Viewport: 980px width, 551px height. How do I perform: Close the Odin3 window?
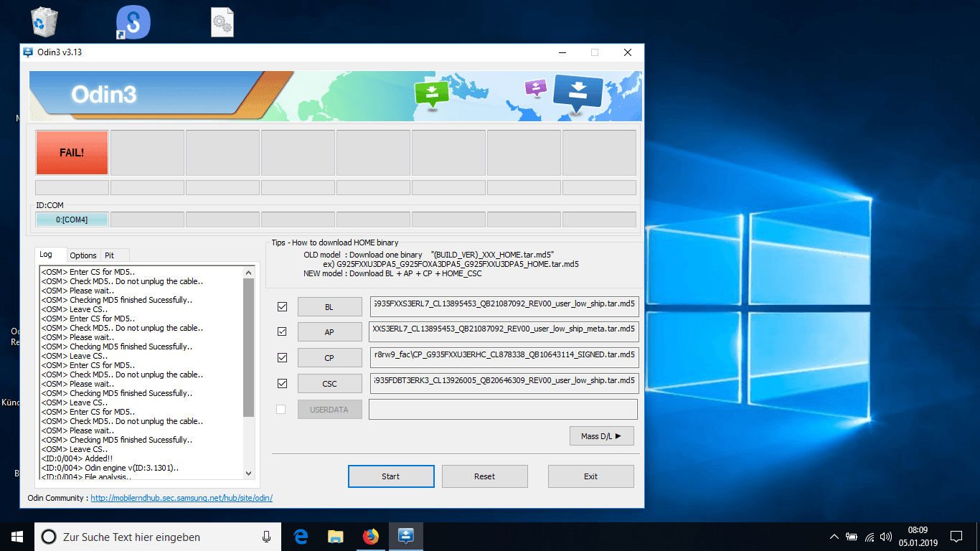tap(628, 52)
